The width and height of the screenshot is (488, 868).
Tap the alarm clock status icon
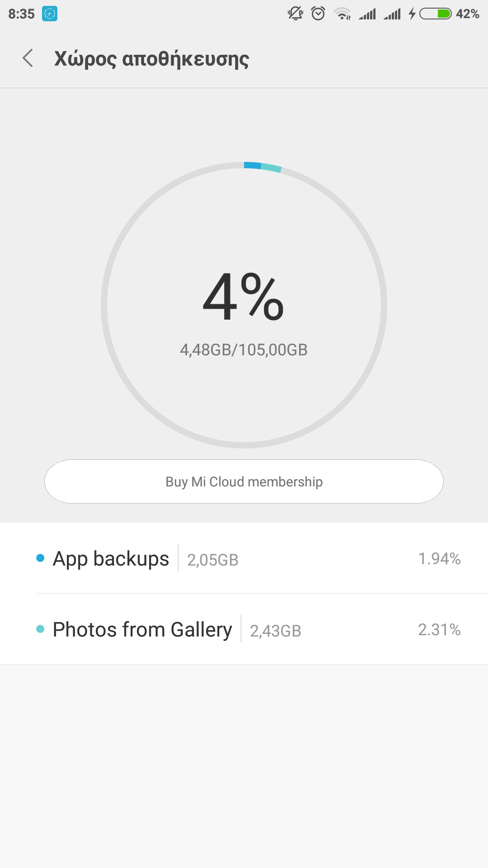318,14
